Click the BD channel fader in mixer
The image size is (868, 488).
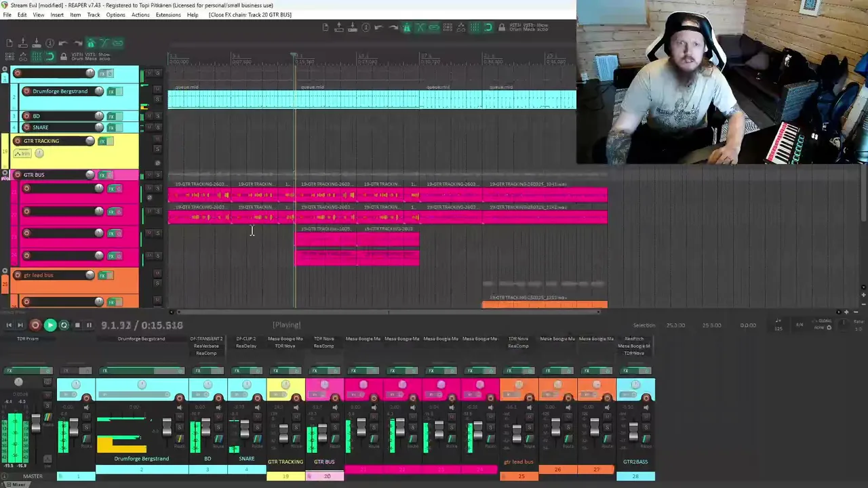coord(206,426)
